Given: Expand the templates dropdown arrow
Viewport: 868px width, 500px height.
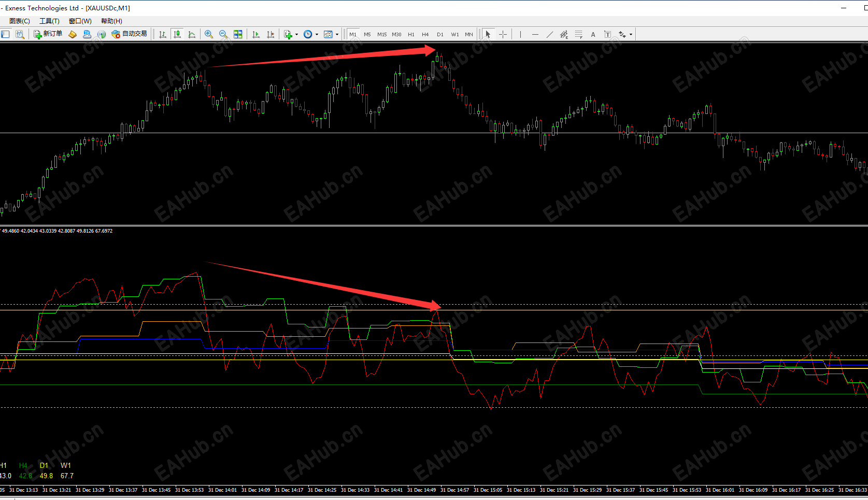Looking at the screenshot, I should 337,35.
